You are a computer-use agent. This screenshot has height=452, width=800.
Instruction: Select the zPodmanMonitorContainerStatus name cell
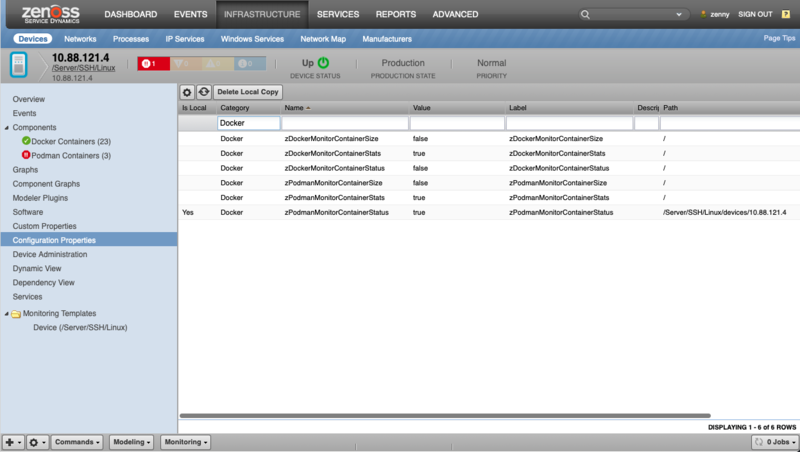coord(337,212)
